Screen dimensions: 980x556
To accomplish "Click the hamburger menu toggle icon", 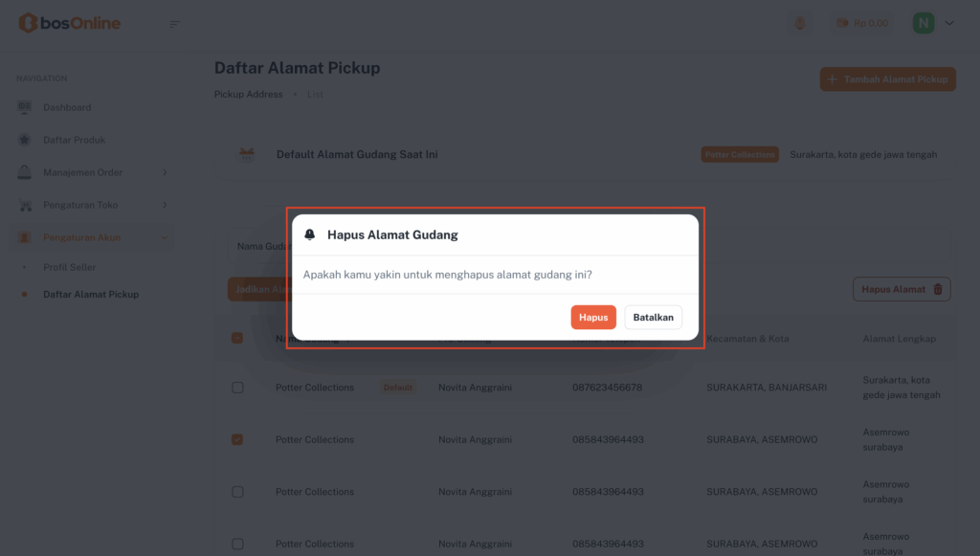I will (x=174, y=24).
